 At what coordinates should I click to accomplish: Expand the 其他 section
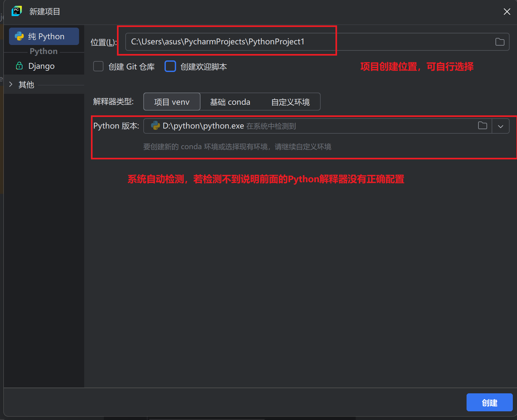[x=11, y=85]
